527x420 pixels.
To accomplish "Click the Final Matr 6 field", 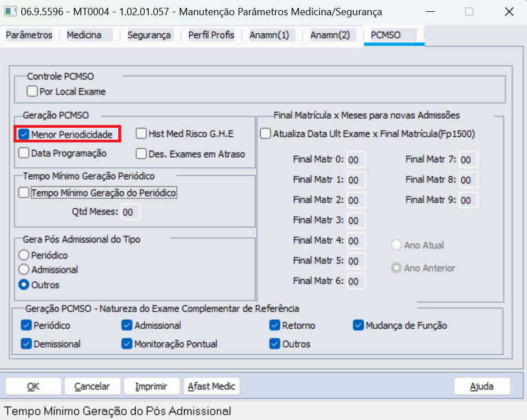I will 356,282.
